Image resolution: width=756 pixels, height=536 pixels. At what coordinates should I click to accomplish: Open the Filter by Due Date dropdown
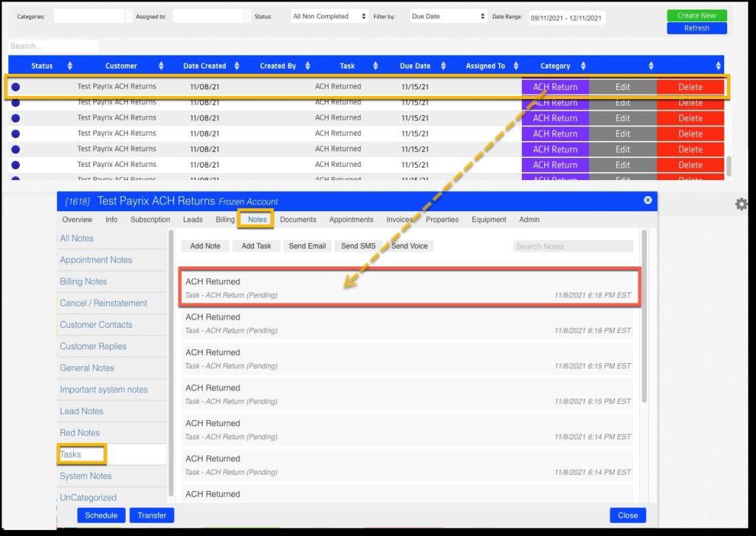[x=447, y=16]
